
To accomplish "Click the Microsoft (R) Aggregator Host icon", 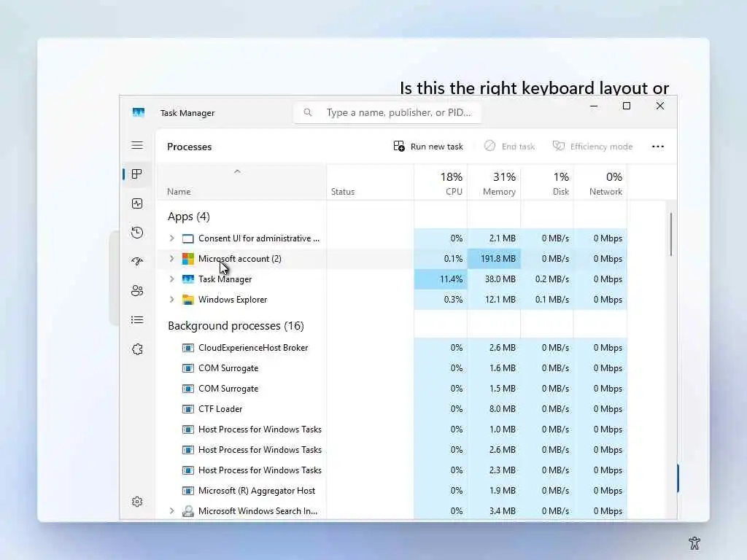I will tap(188, 491).
